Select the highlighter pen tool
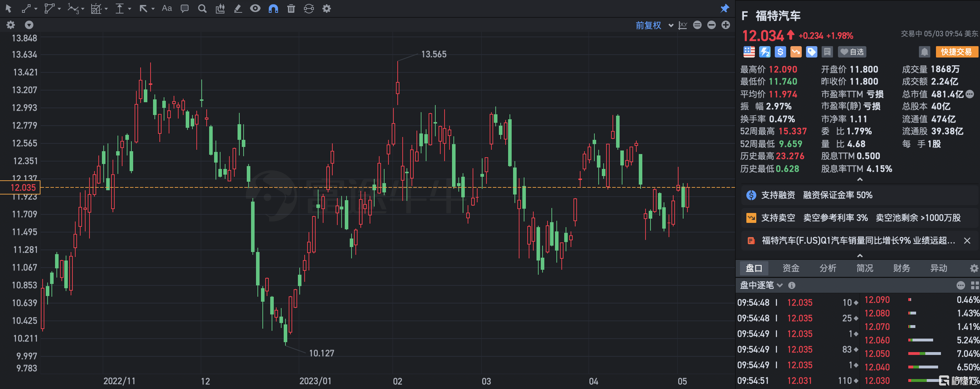The height and width of the screenshot is (389, 980). [238, 9]
